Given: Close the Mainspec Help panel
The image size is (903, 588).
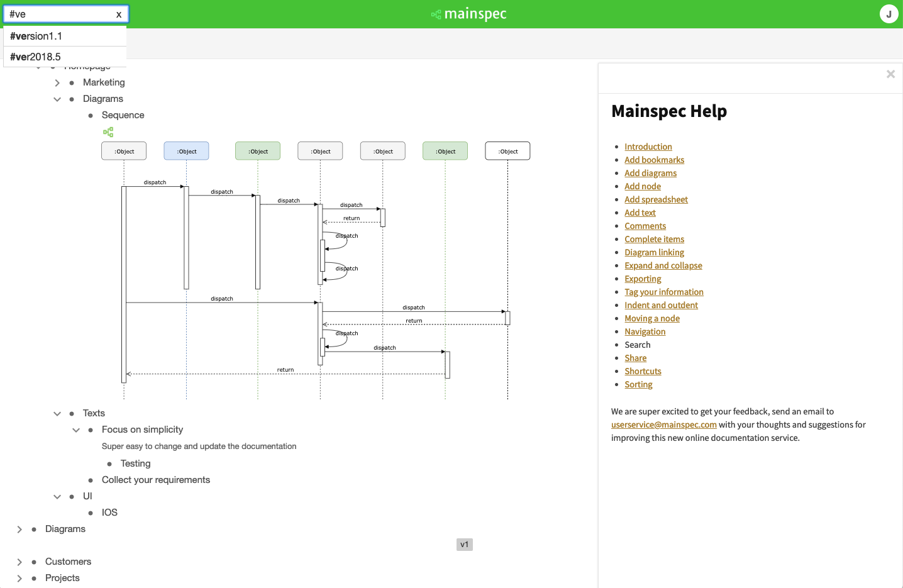Looking at the screenshot, I should tap(890, 74).
